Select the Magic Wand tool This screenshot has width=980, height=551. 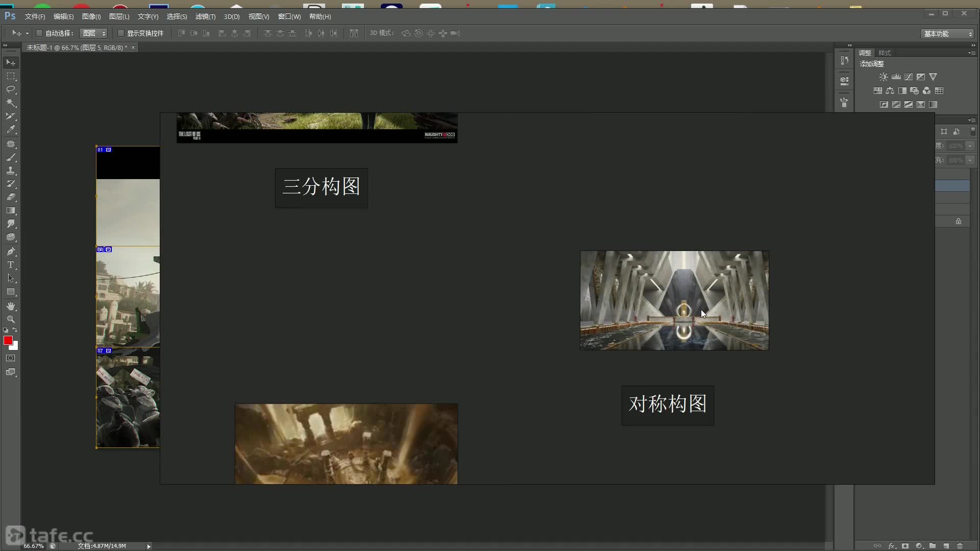(11, 103)
